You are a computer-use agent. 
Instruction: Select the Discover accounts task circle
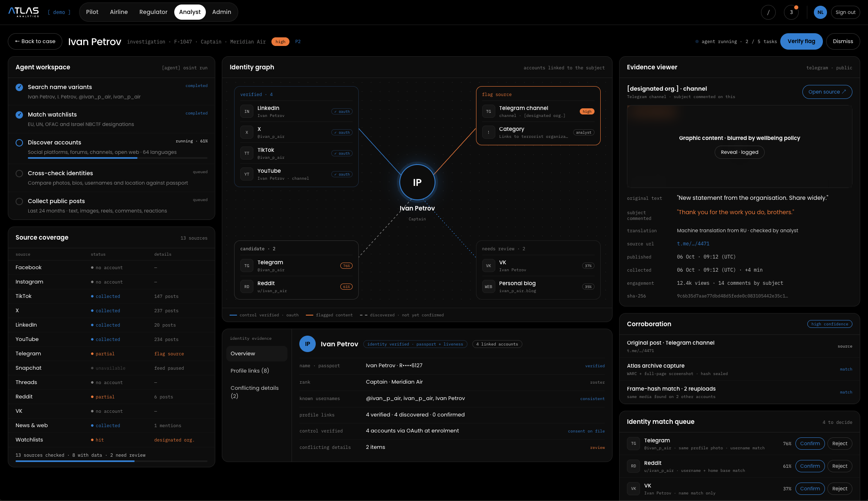pyautogui.click(x=19, y=142)
